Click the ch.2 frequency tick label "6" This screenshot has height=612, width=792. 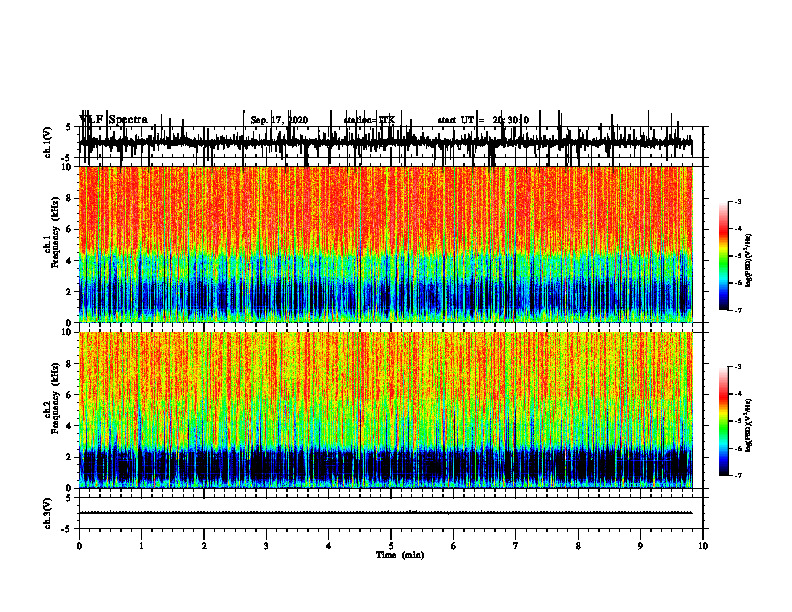tap(69, 395)
